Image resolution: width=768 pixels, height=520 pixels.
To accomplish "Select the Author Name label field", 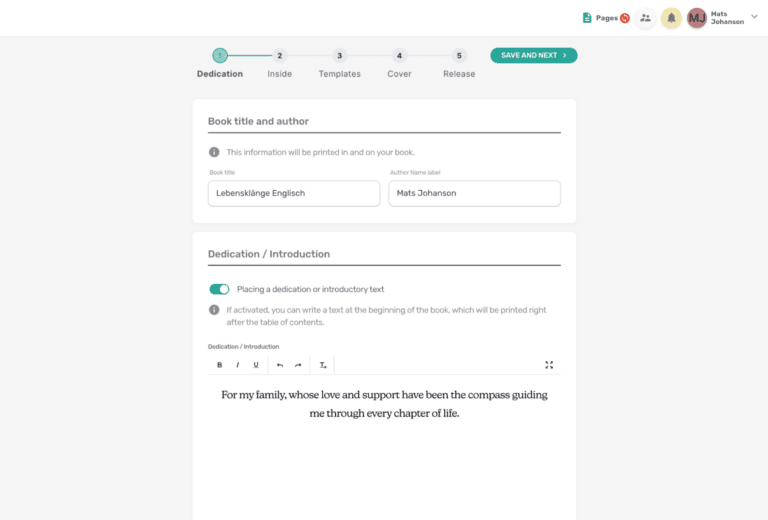I will click(x=475, y=193).
